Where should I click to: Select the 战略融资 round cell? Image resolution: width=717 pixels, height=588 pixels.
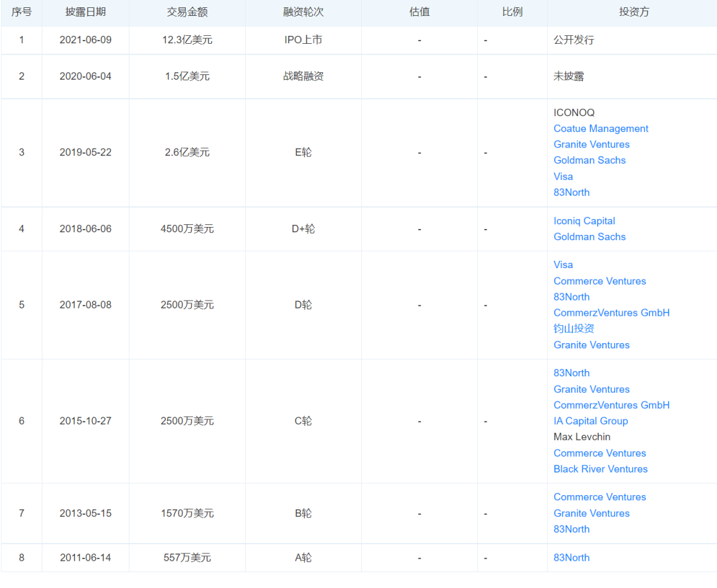click(303, 76)
